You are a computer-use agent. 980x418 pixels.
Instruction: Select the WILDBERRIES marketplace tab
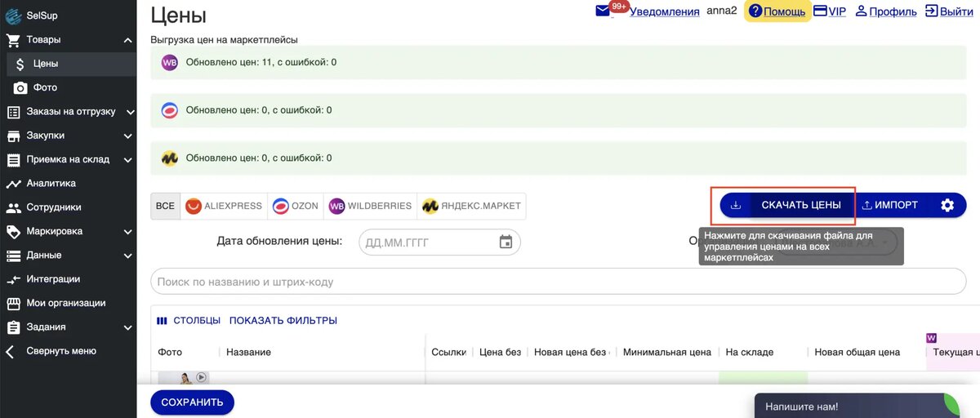[370, 206]
